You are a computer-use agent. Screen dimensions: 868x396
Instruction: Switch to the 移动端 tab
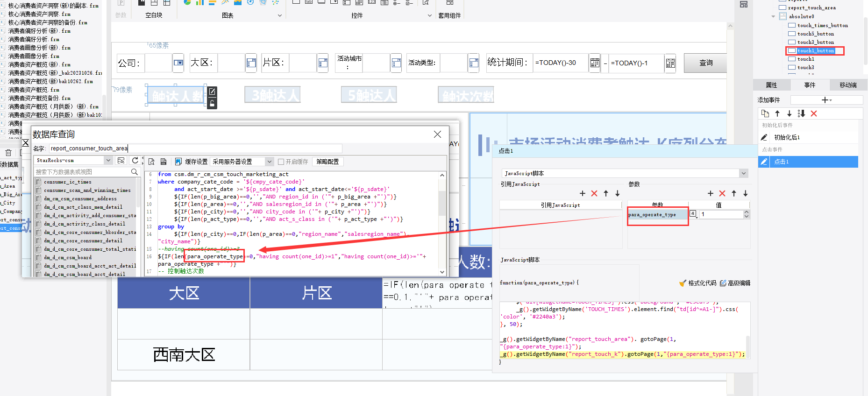coord(848,85)
